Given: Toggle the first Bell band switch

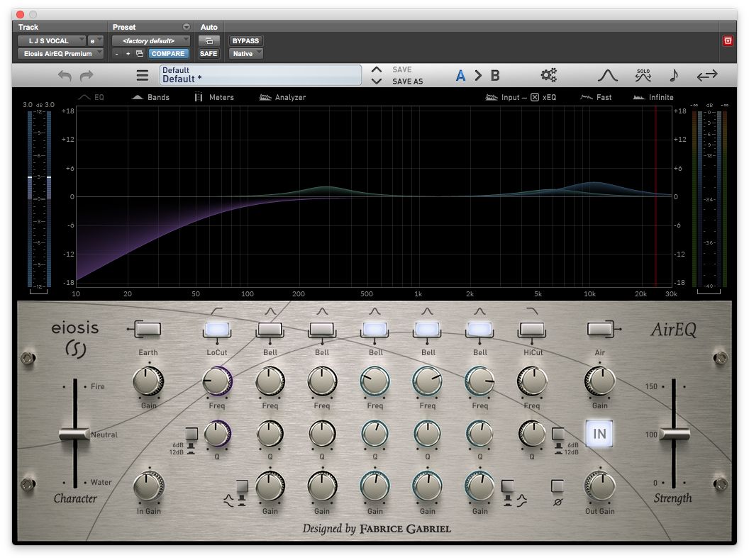Looking at the screenshot, I should tap(270, 329).
